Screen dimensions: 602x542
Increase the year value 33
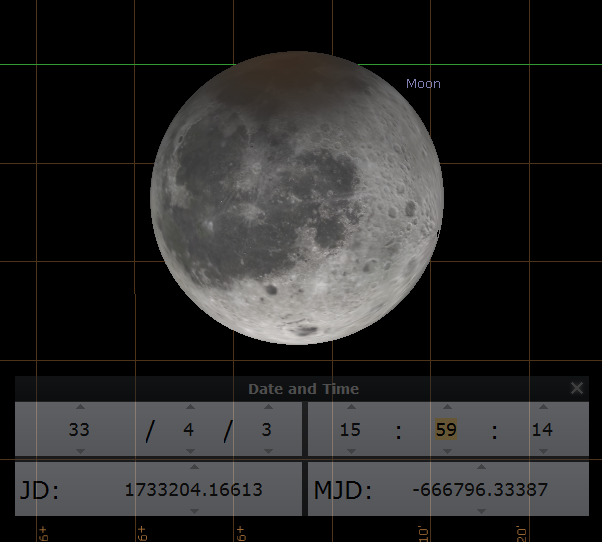pos(80,406)
